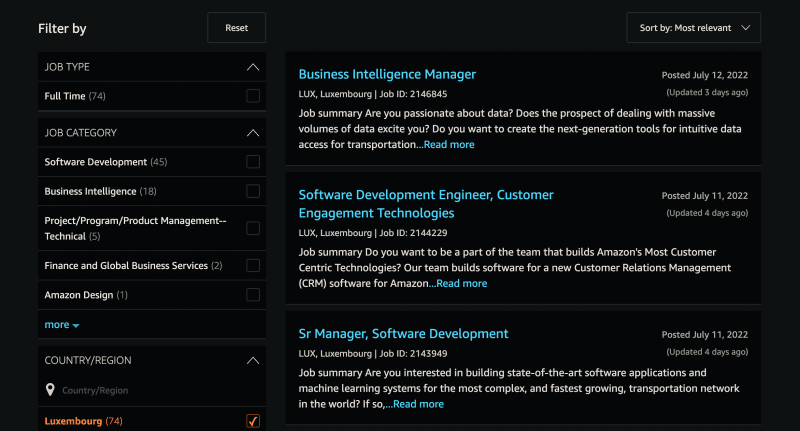Click the location pin icon in Country/Region

(x=50, y=390)
